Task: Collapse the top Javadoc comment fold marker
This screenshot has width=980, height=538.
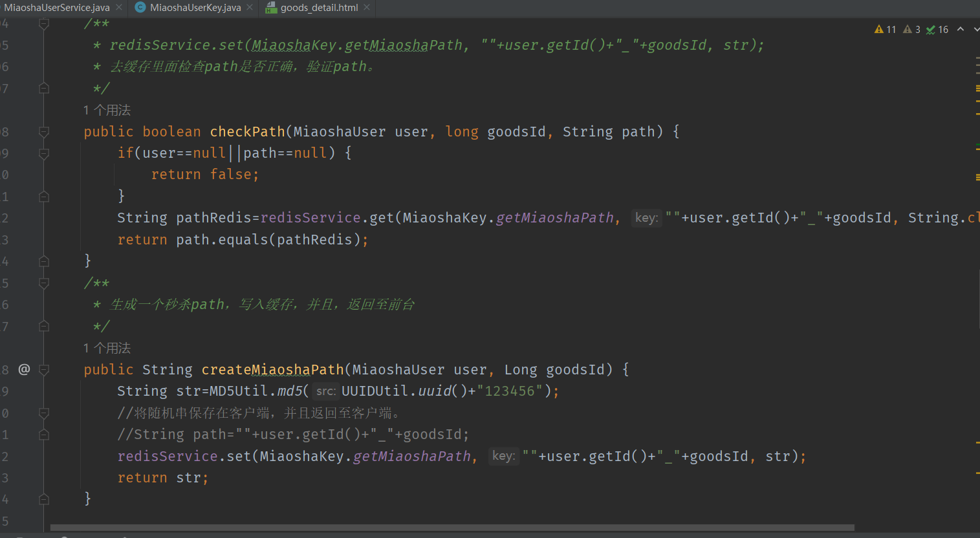Action: point(44,24)
